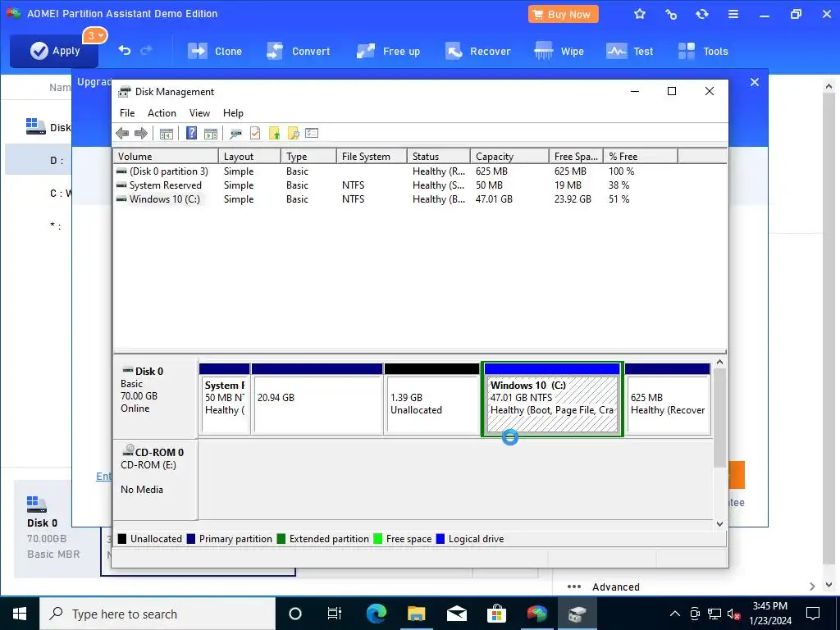Click Show/Hide Action Pane toolbar icon
Viewport: 840px width, 630px height.
coord(211,134)
